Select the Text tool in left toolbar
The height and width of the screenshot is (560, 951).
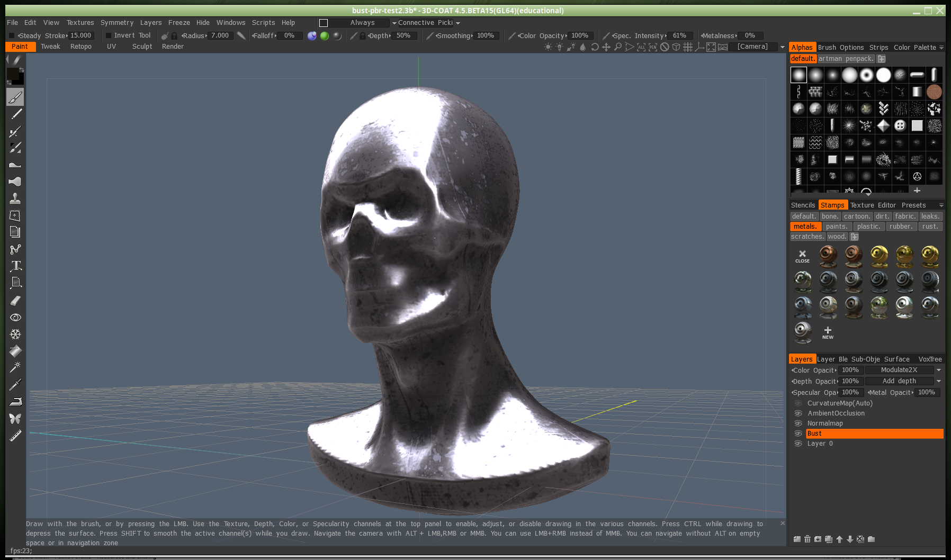16,266
